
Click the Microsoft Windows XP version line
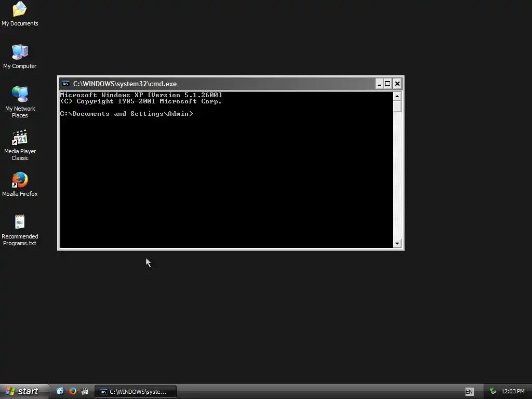[141, 95]
